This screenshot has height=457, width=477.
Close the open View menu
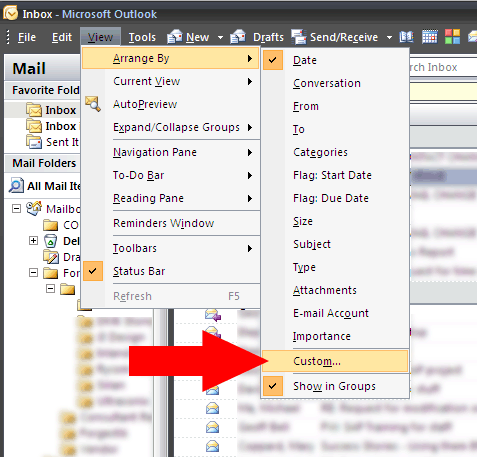pos(100,37)
